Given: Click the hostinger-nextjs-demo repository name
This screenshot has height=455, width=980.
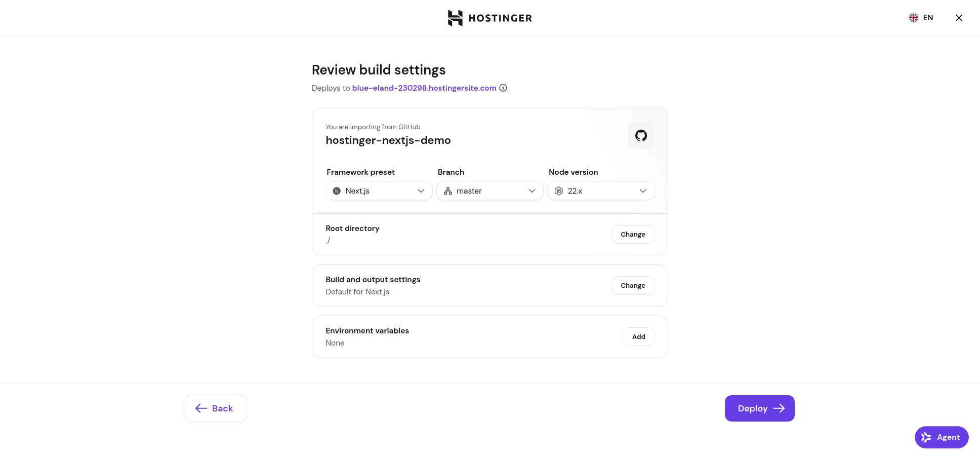Looking at the screenshot, I should (388, 140).
